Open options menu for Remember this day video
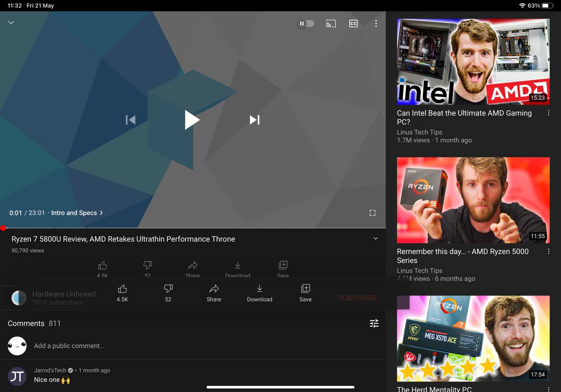 point(549,252)
